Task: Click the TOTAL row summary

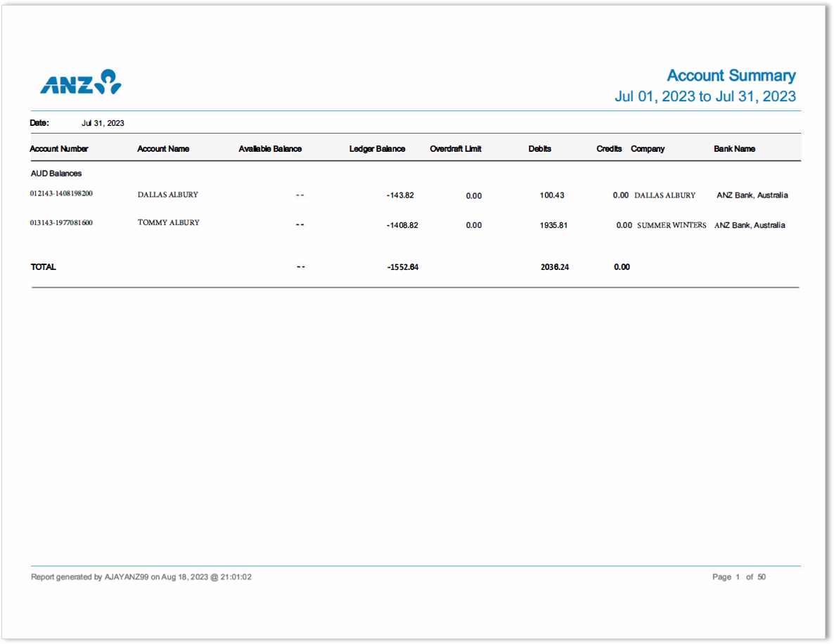Action: [x=43, y=267]
